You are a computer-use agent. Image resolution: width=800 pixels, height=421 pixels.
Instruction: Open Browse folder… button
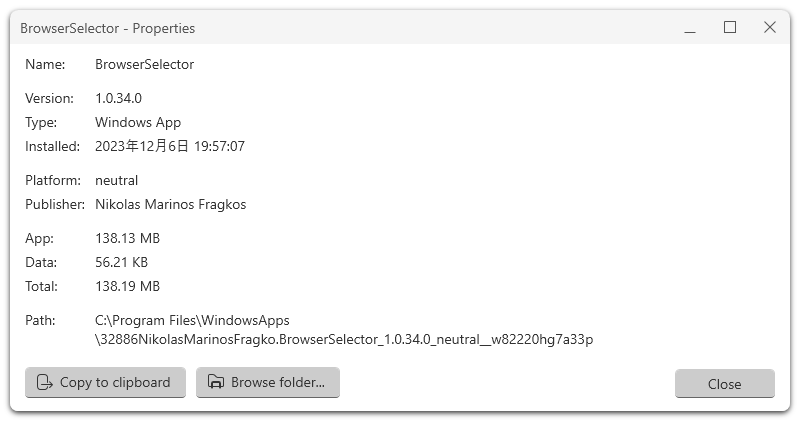(x=268, y=382)
